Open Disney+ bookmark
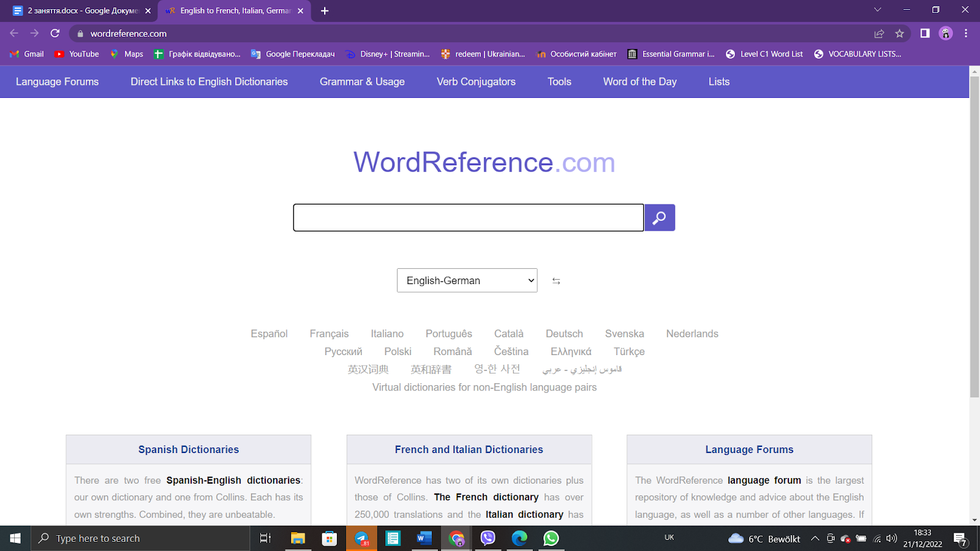 [388, 54]
